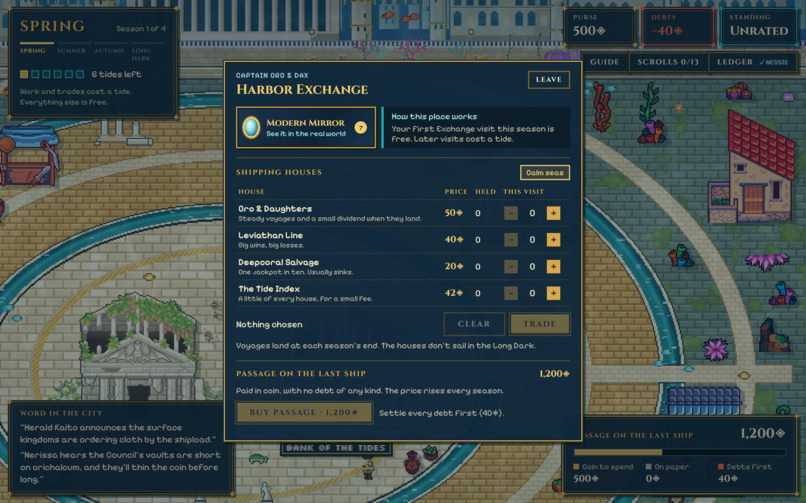
Task: Click the blue solar-panel roof structure
Action: pos(704,400)
